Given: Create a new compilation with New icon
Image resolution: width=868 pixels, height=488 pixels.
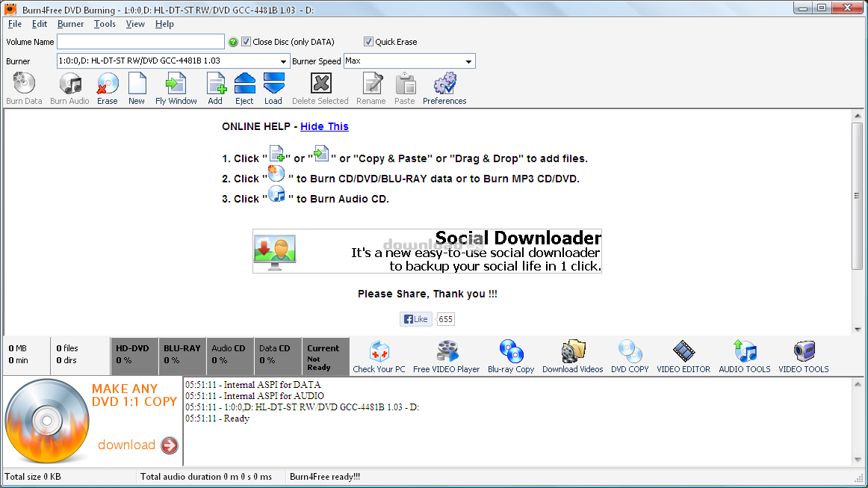Looking at the screenshot, I should pos(137,84).
